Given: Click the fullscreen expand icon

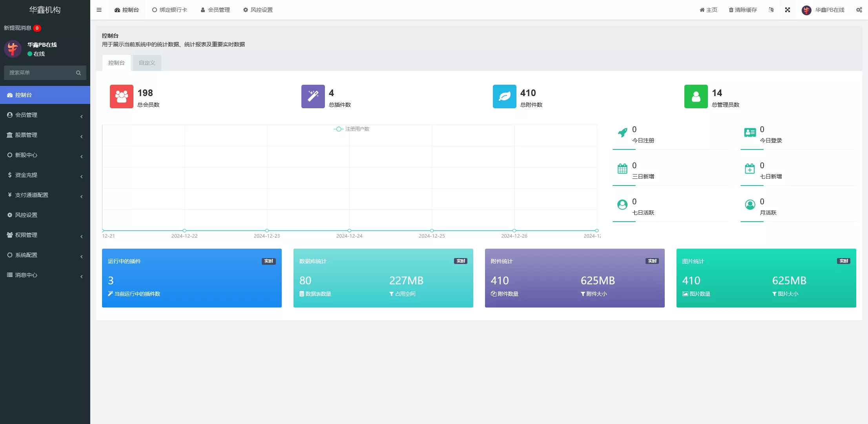Looking at the screenshot, I should click(x=787, y=10).
